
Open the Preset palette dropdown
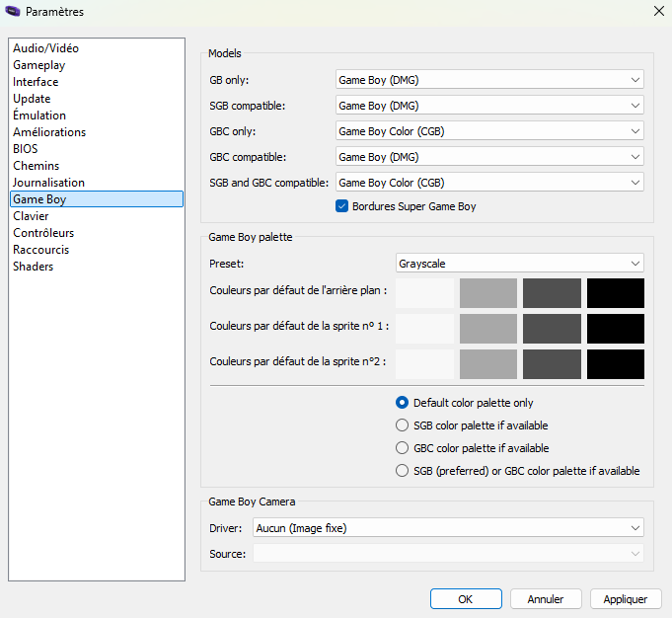[518, 264]
